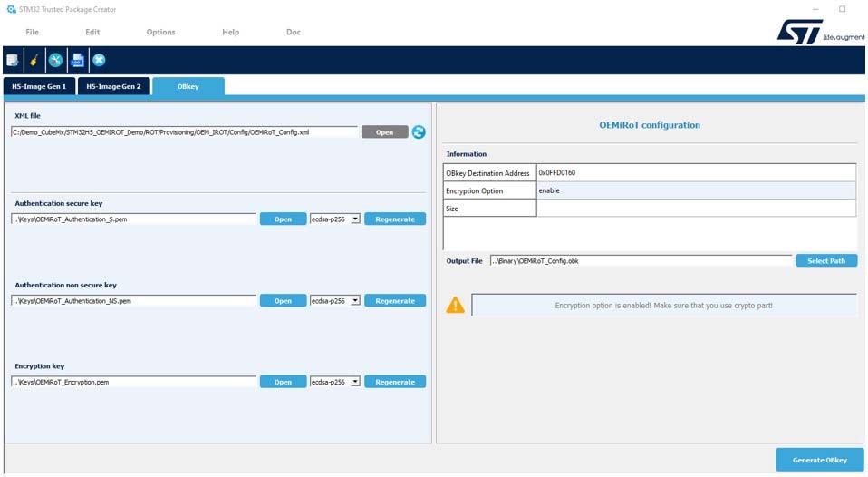The width and height of the screenshot is (868, 477).
Task: Open the Doc menu
Action: (x=294, y=32)
